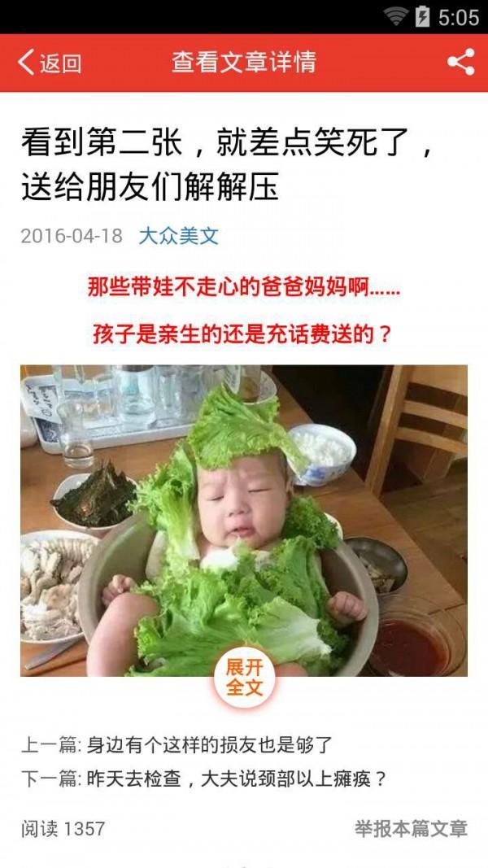Open the share icon in header

tap(461, 62)
